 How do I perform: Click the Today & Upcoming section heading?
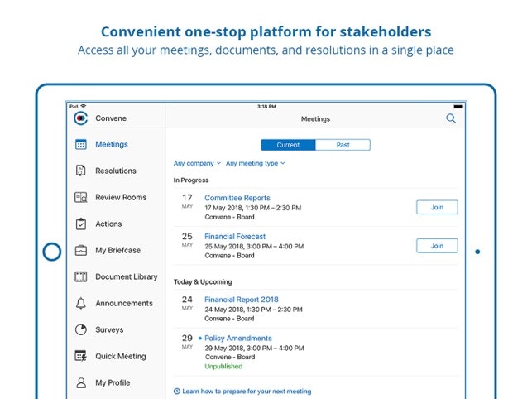[x=203, y=281]
